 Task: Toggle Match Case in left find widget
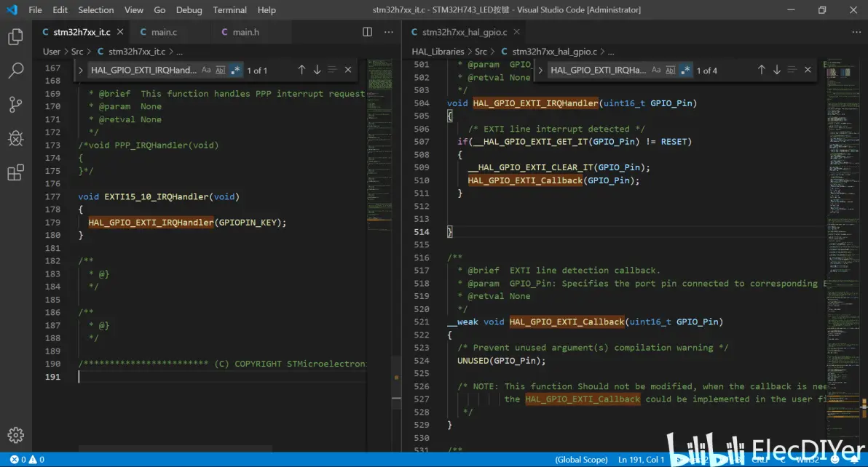coord(206,70)
